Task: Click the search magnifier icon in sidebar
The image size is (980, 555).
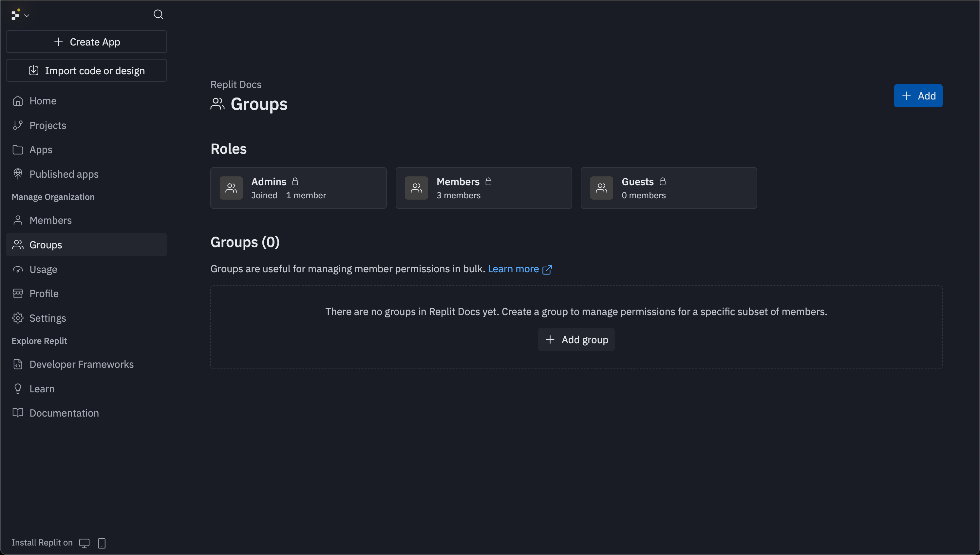Action: [x=158, y=14]
